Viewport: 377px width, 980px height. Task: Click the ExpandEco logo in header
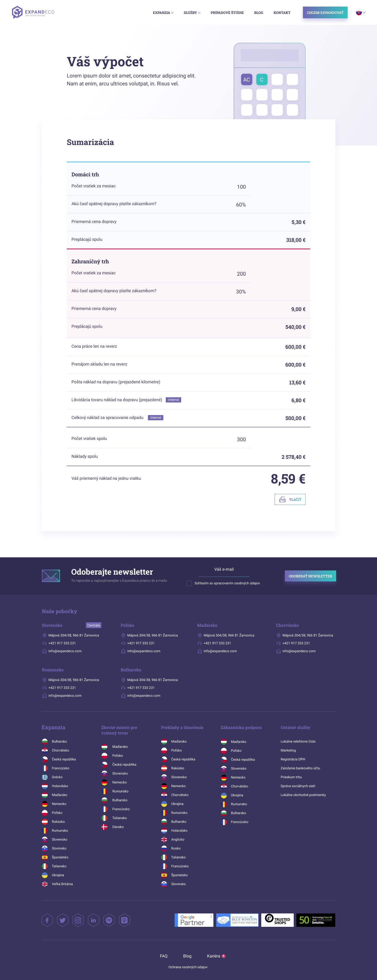(x=33, y=12)
